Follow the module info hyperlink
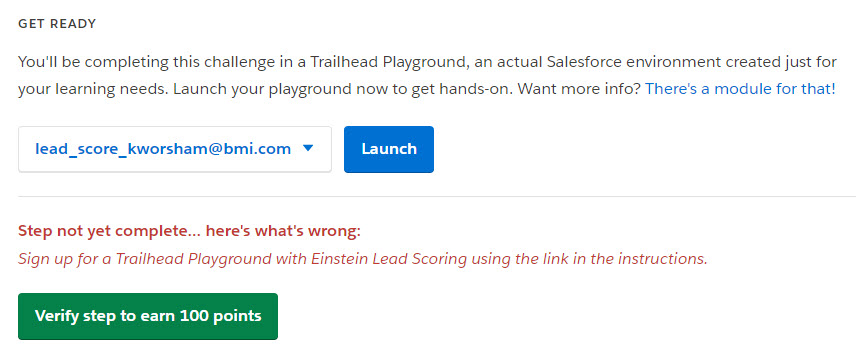This screenshot has height=362, width=856. pyautogui.click(x=740, y=89)
